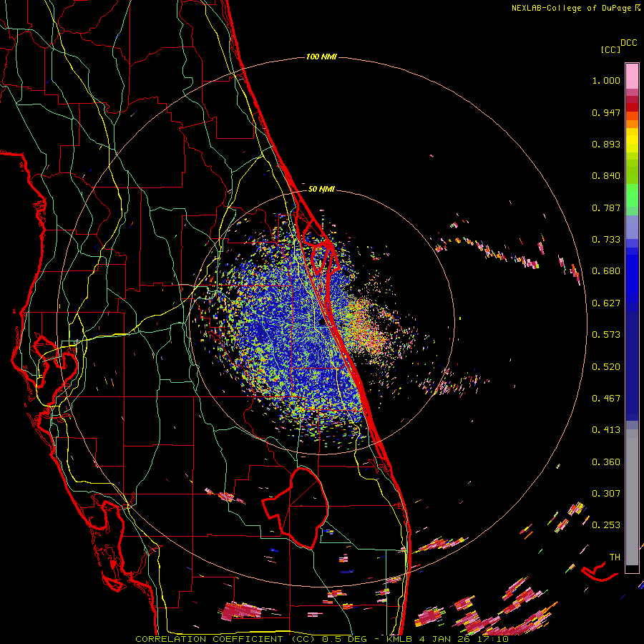Click the CORRELATION COEFFICIENT (CC) caption text
The width and height of the screenshot is (644, 644).
(225, 639)
